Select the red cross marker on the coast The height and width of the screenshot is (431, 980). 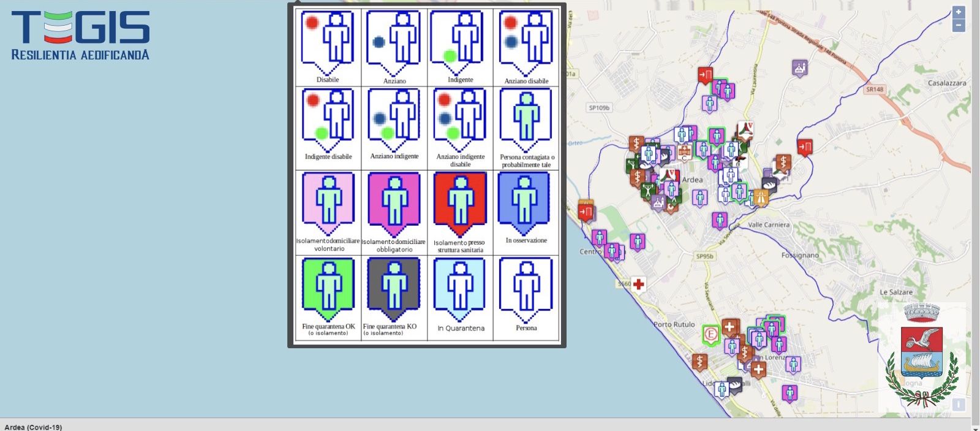[639, 284]
